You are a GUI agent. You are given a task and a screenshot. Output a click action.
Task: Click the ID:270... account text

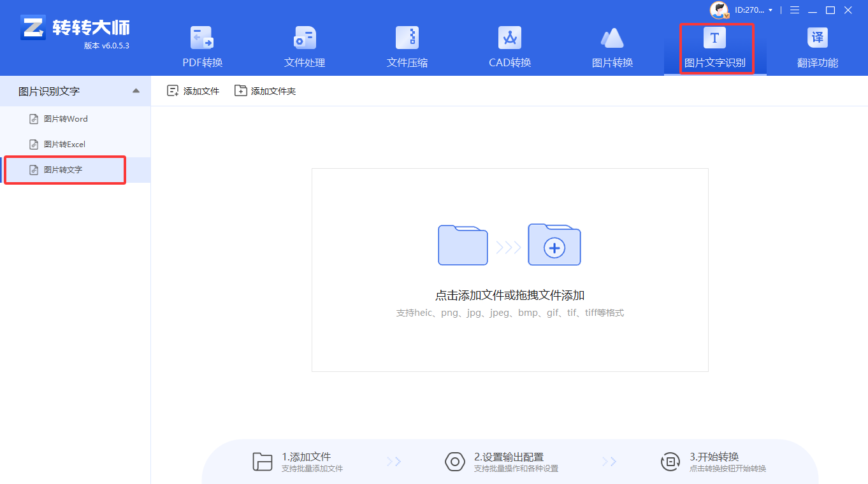click(749, 10)
